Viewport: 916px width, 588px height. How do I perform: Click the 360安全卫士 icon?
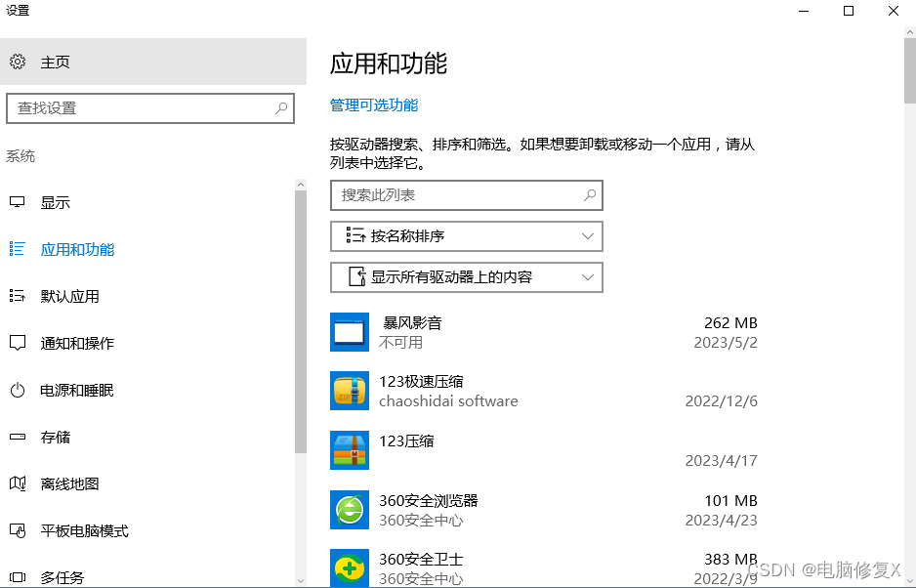click(x=350, y=568)
